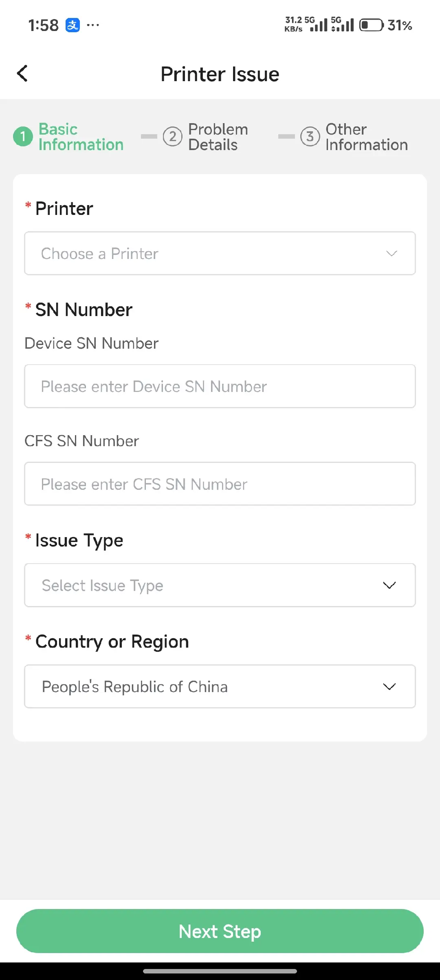Open the Country or Region dropdown
Viewport: 440px width, 980px height.
click(x=220, y=686)
